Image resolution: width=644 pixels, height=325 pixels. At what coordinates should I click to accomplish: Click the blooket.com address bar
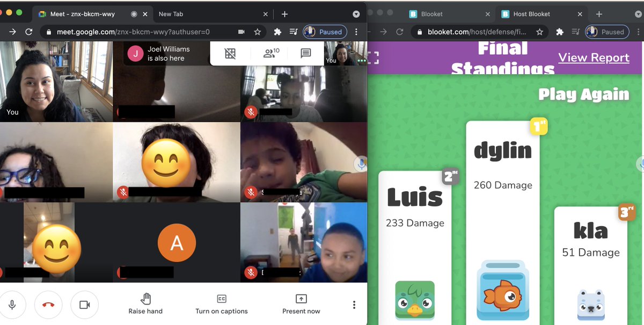point(477,32)
